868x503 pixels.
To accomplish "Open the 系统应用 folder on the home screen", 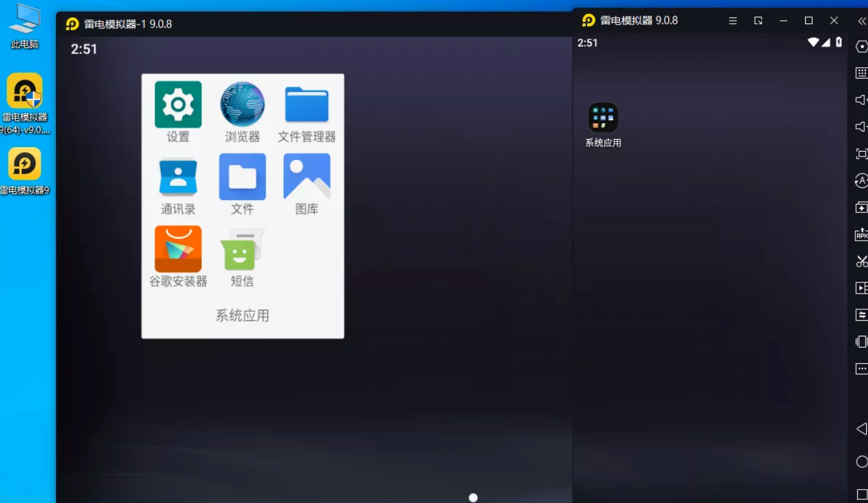I will point(602,116).
